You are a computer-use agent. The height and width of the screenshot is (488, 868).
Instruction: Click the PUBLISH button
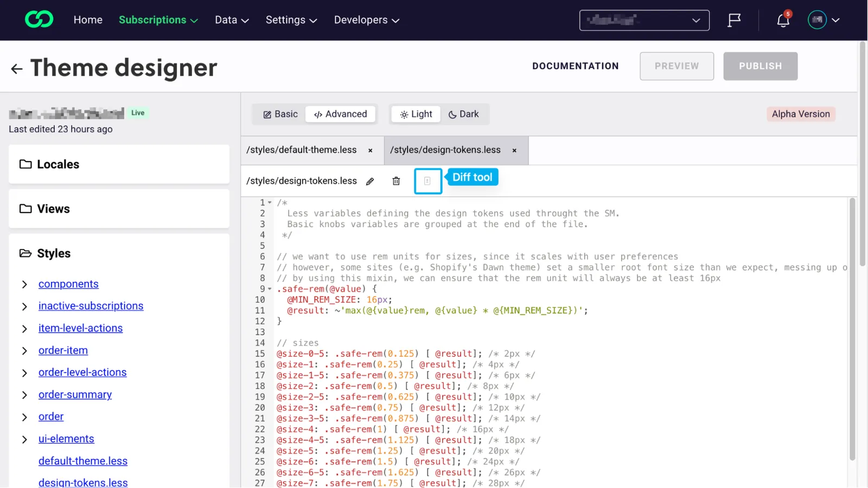760,66
